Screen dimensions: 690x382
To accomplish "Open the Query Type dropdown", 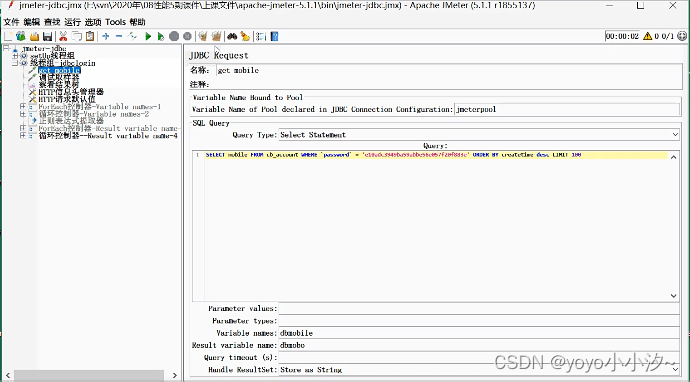I will 479,135.
